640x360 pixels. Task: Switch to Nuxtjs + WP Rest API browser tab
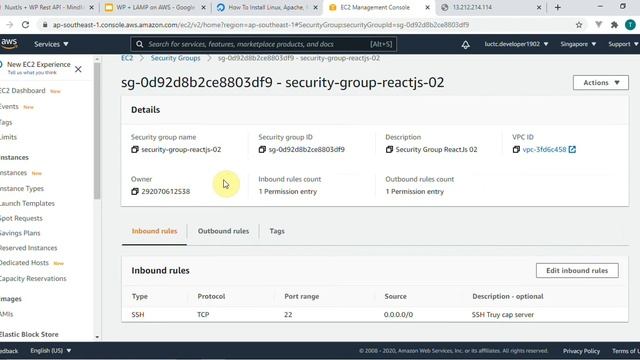tap(45, 7)
